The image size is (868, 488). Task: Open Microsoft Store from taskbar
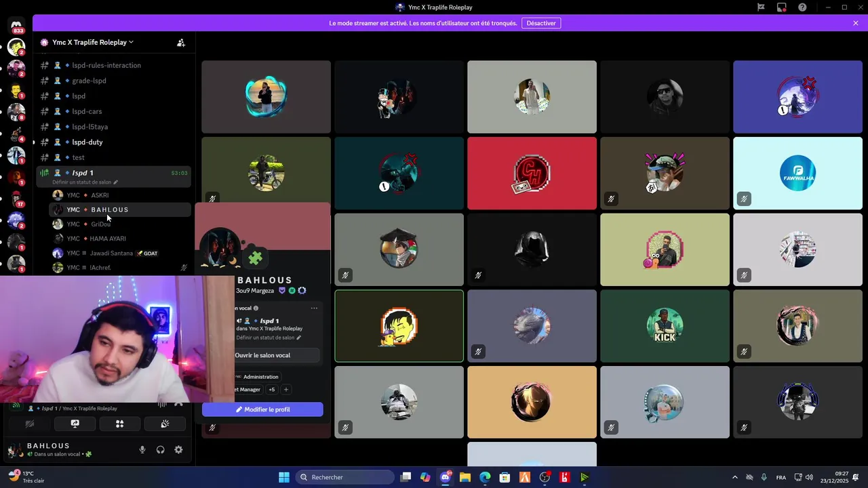pyautogui.click(x=505, y=477)
